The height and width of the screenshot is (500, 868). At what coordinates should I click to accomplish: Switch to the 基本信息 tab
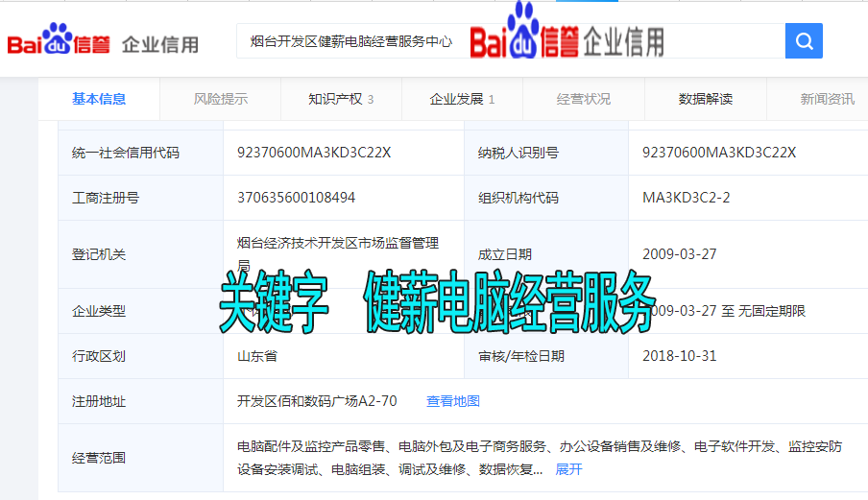click(x=98, y=99)
